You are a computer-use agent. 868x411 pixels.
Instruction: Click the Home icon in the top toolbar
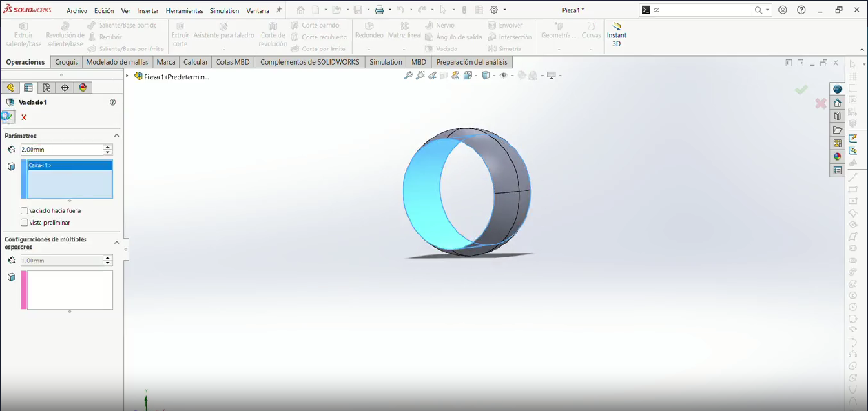pyautogui.click(x=301, y=10)
